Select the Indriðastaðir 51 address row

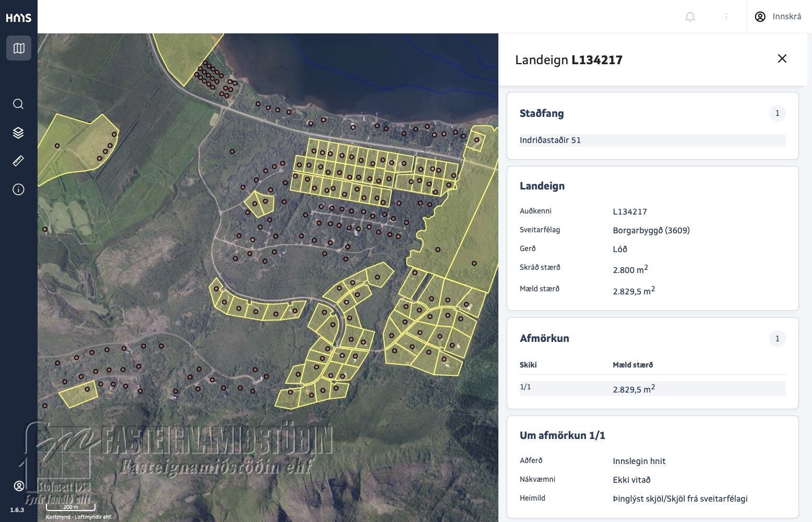point(652,140)
